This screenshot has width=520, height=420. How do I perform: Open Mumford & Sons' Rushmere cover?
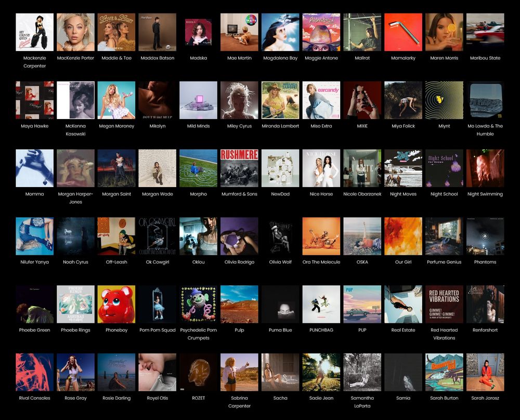[x=239, y=168]
